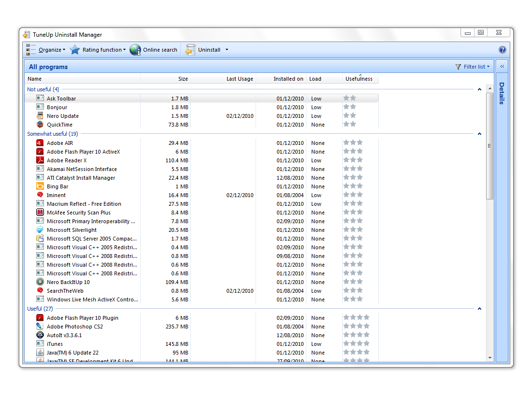Click the vertical scrollbar thumb
The width and height of the screenshot is (532, 399).
coord(489,146)
